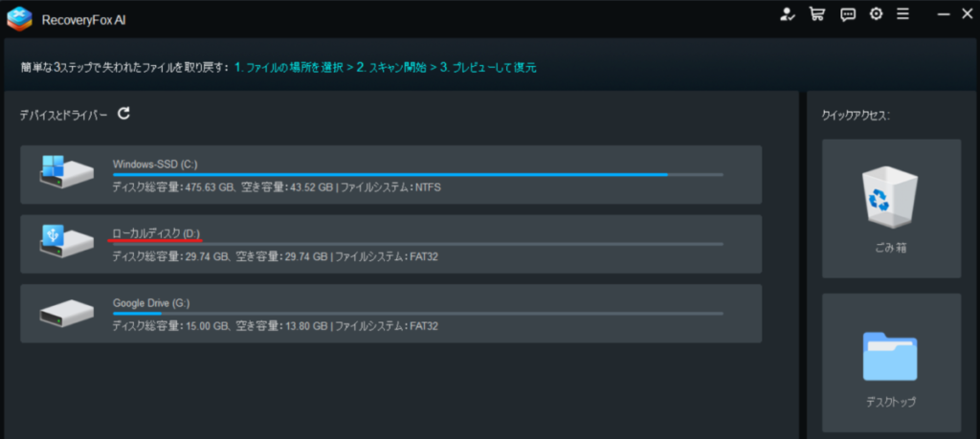Image resolution: width=980 pixels, height=439 pixels.
Task: Refresh the devices and drives list
Action: (x=123, y=114)
